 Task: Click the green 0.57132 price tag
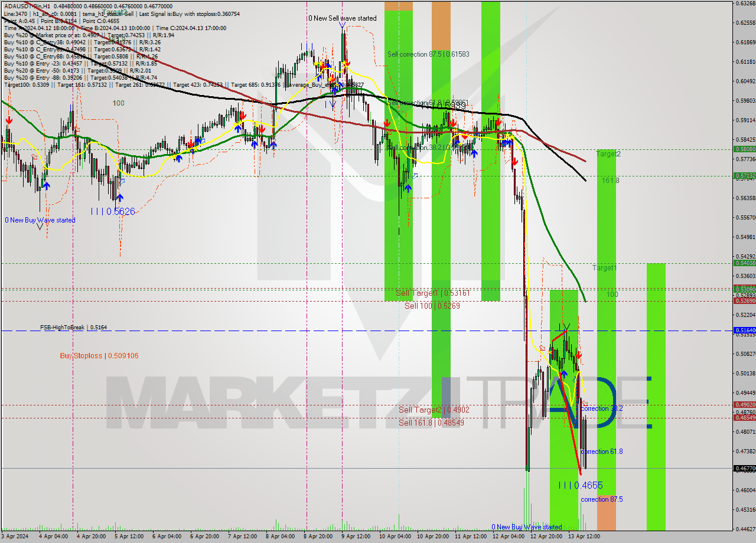744,176
